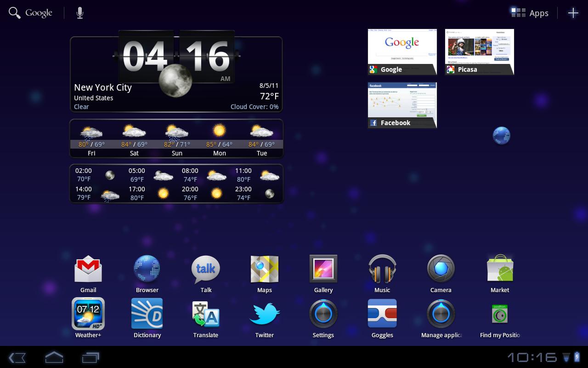The image size is (588, 368).
Task: Open the Google bookmark thumbnail
Action: 402,52
